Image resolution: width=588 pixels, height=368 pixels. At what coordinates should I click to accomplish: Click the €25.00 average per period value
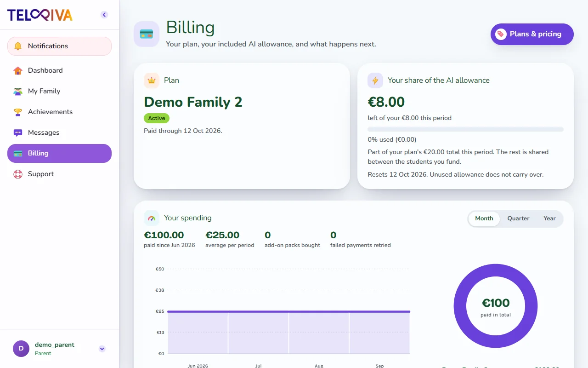222,235
